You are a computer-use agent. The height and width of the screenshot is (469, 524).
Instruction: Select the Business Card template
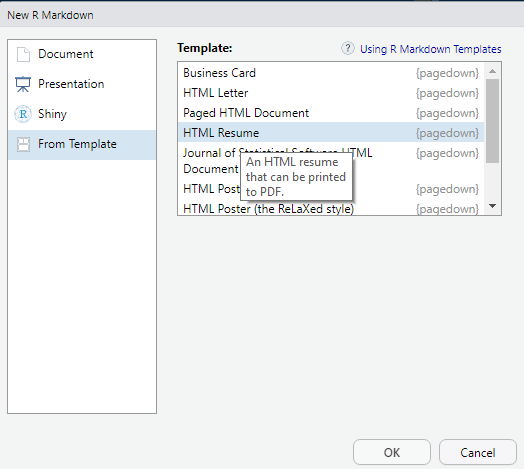(x=331, y=73)
